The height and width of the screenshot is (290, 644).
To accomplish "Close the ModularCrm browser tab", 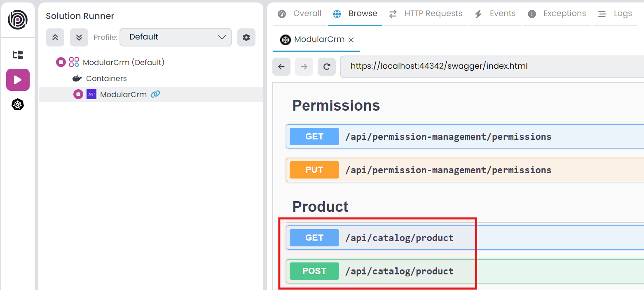I will pos(351,40).
